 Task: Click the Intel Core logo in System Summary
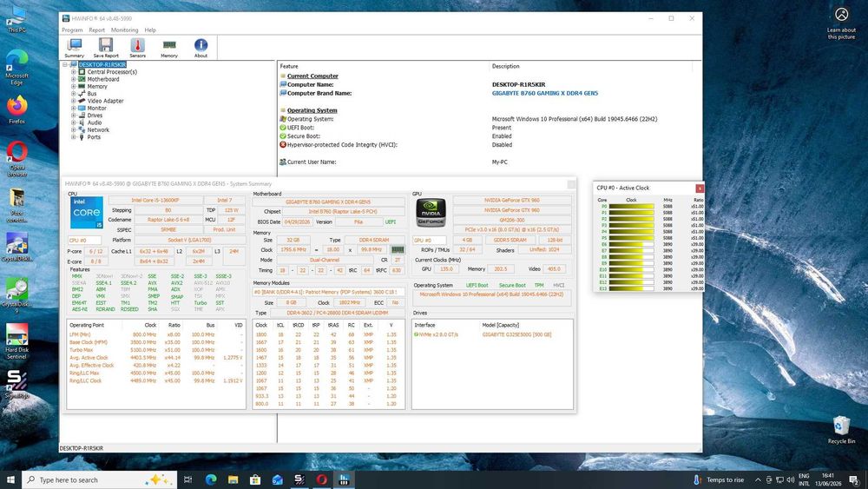(87, 213)
